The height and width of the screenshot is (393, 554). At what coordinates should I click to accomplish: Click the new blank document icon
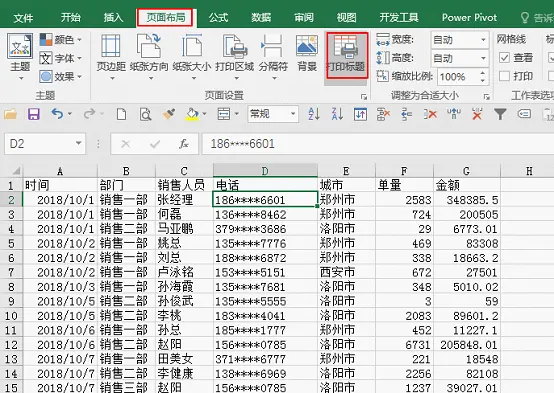(122, 114)
